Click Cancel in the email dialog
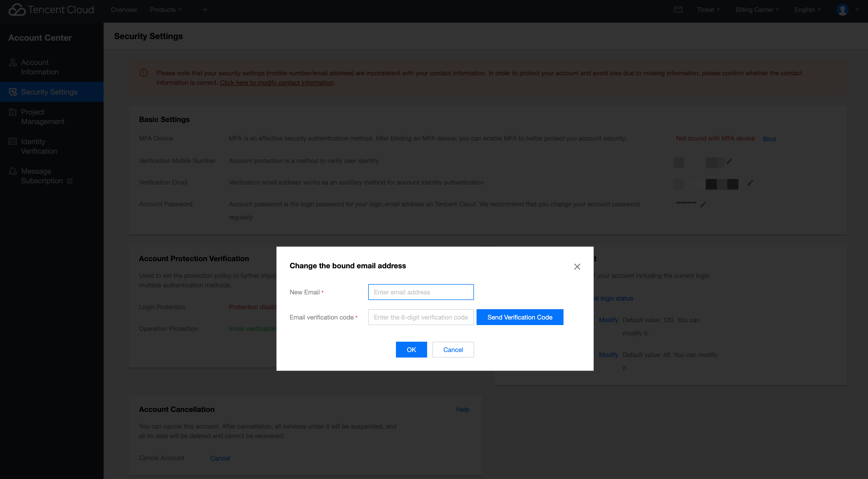The height and width of the screenshot is (479, 868). (x=453, y=349)
